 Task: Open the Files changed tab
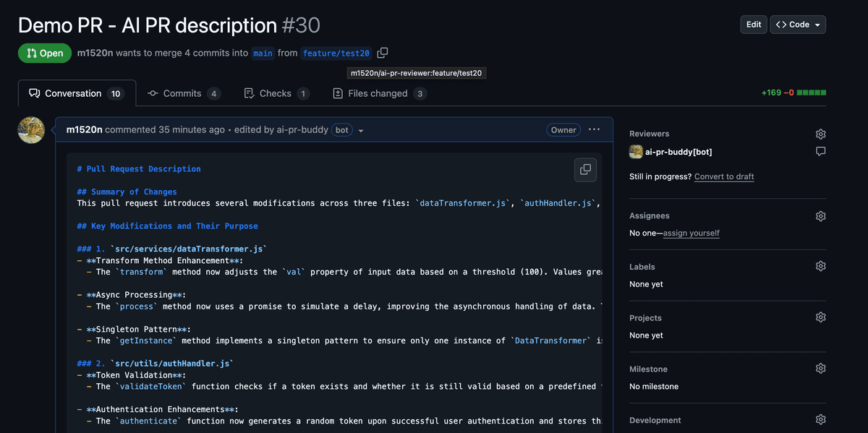tap(379, 93)
